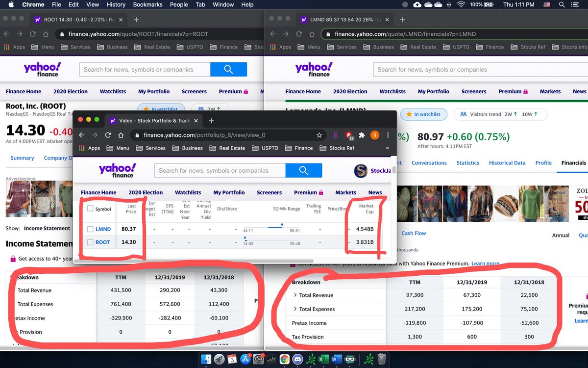The height and width of the screenshot is (368, 588).
Task: Open the Business bookmark folder in portfolio window
Action: tap(188, 148)
